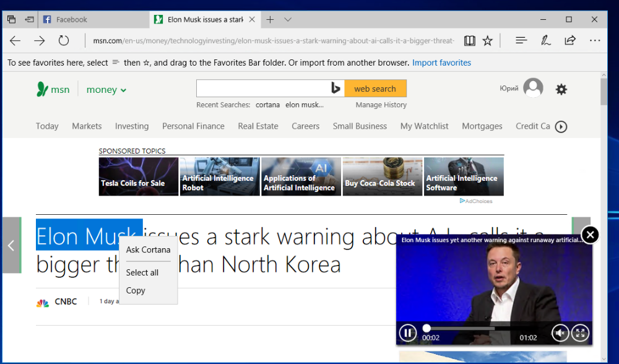Open the Hub favorites and history
This screenshot has width=619, height=364.
[x=521, y=40]
